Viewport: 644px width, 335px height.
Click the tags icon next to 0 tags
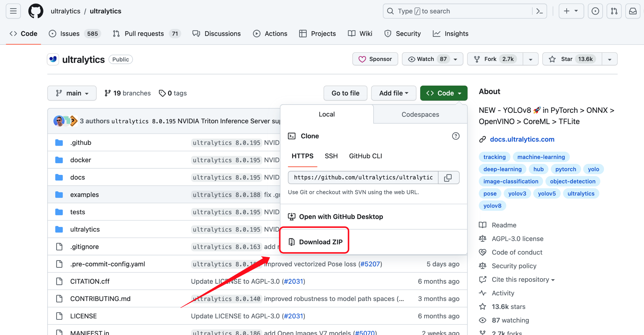[x=162, y=93]
